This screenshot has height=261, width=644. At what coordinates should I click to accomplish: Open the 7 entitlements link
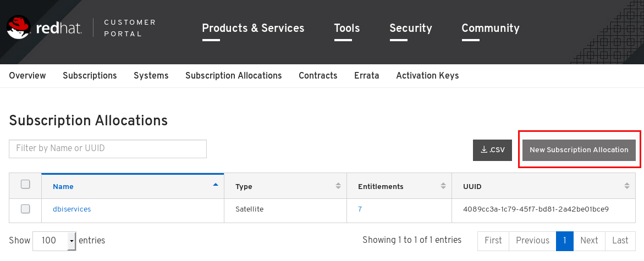pyautogui.click(x=360, y=209)
